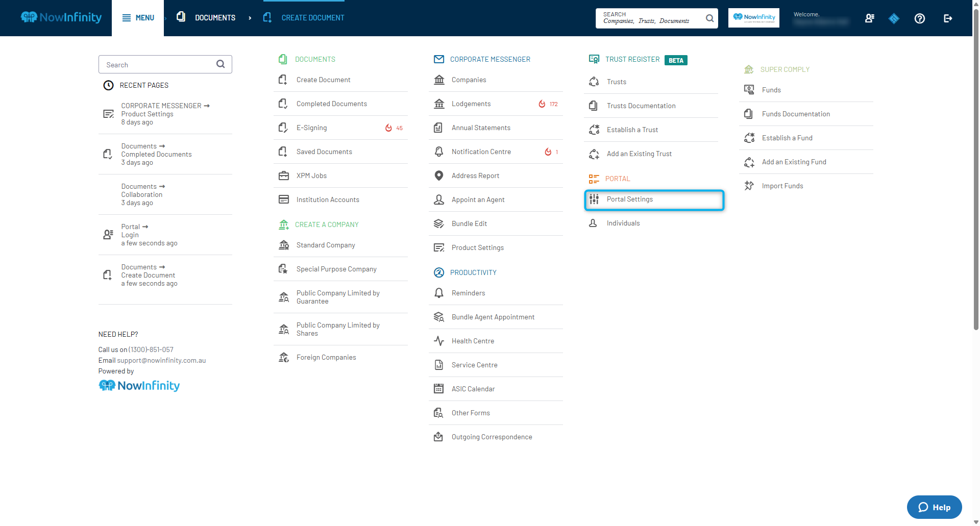The height and width of the screenshot is (526, 980).
Task: Click the E-Signing 45 flame badge
Action: (x=394, y=128)
